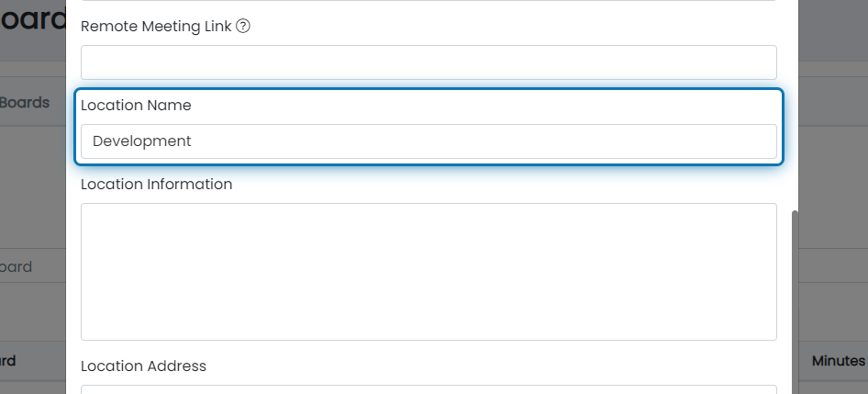Viewport: 868px width, 394px height.
Task: Click the cut-off Board column header at bottom left
Action: (x=7, y=361)
